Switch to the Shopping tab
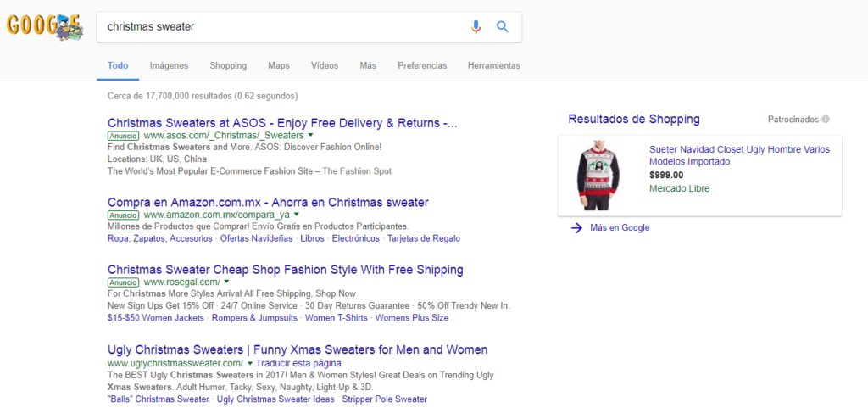868x419 pixels. (x=228, y=65)
